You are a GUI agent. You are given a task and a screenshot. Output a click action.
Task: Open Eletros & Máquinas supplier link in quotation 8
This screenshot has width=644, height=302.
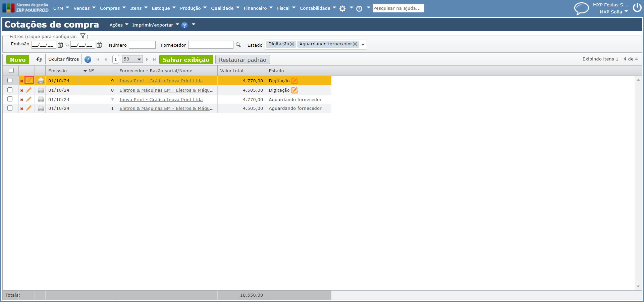coord(166,90)
